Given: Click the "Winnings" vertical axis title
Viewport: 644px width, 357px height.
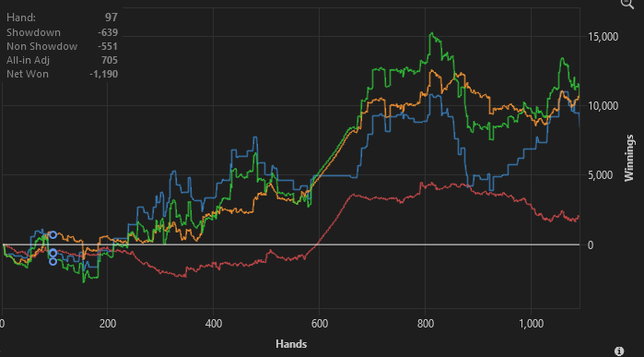Looking at the screenshot, I should pyautogui.click(x=629, y=158).
